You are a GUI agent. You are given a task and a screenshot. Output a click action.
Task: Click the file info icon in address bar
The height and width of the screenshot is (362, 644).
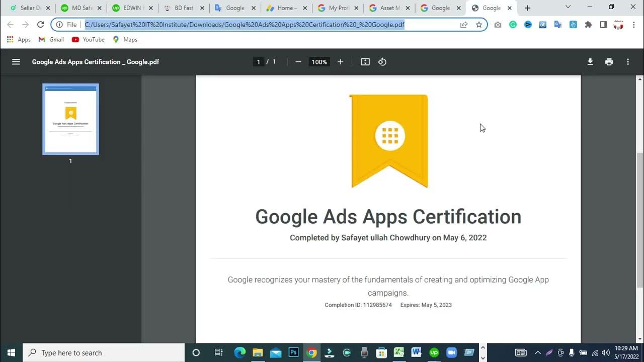tap(59, 24)
